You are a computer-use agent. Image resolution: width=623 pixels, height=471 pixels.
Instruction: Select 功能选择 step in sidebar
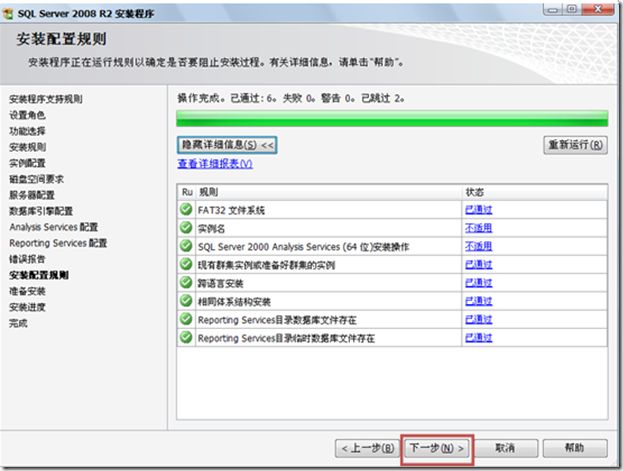(x=27, y=131)
